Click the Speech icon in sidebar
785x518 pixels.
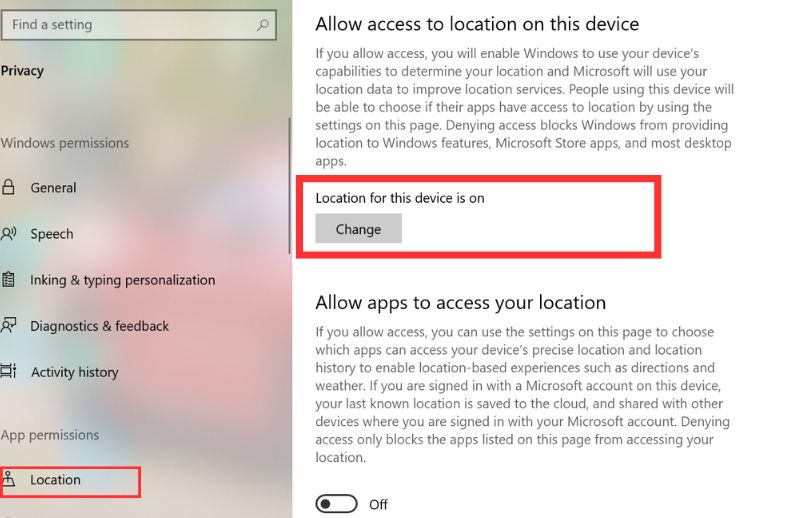point(9,234)
